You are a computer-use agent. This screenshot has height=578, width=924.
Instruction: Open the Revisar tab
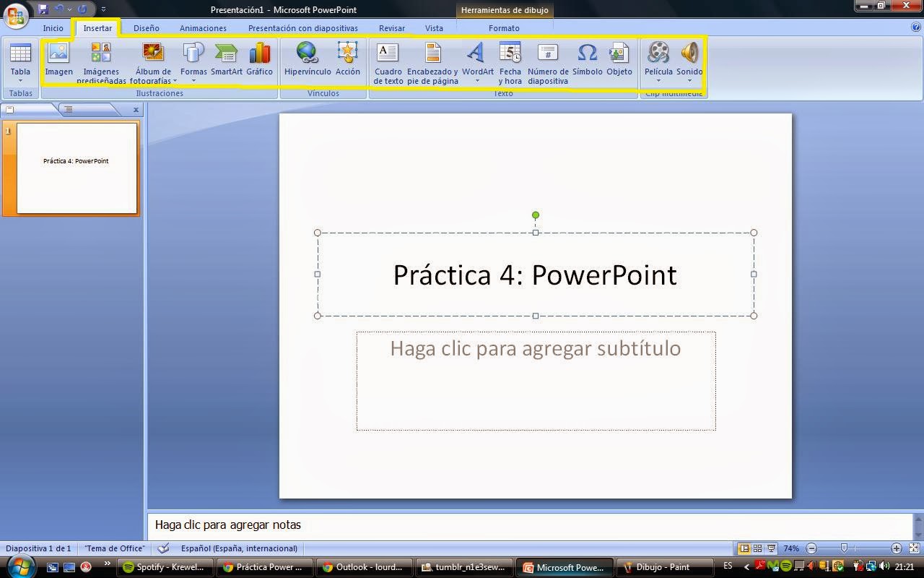pos(391,28)
